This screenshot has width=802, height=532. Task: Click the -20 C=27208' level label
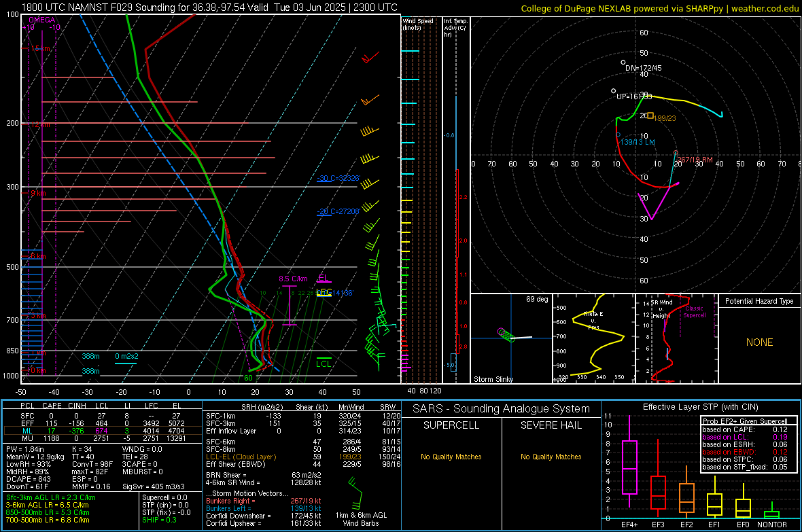point(338,211)
